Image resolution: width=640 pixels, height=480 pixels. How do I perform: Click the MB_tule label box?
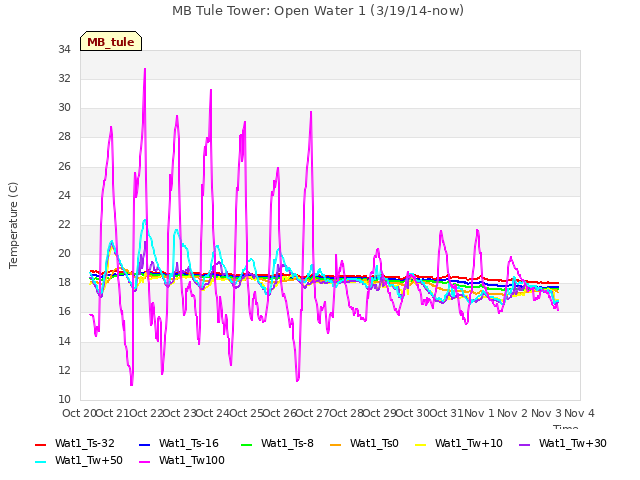[x=111, y=41]
